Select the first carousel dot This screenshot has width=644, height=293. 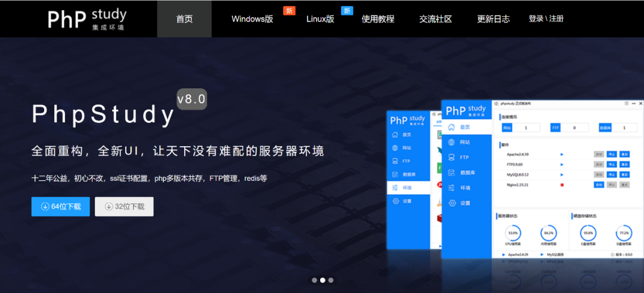[x=314, y=280]
